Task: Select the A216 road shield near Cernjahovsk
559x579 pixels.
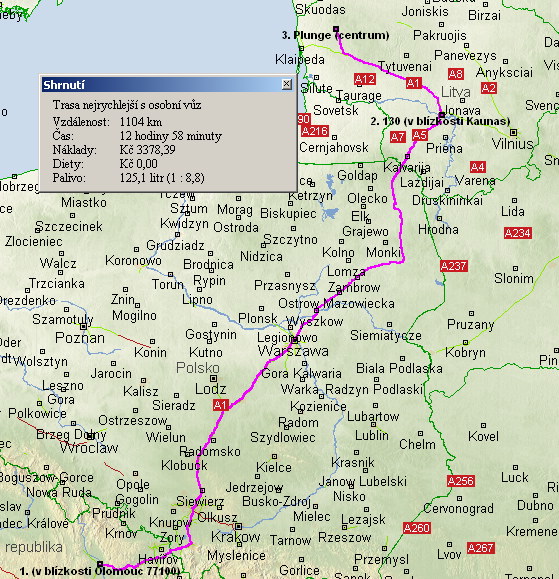Action: pyautogui.click(x=315, y=131)
